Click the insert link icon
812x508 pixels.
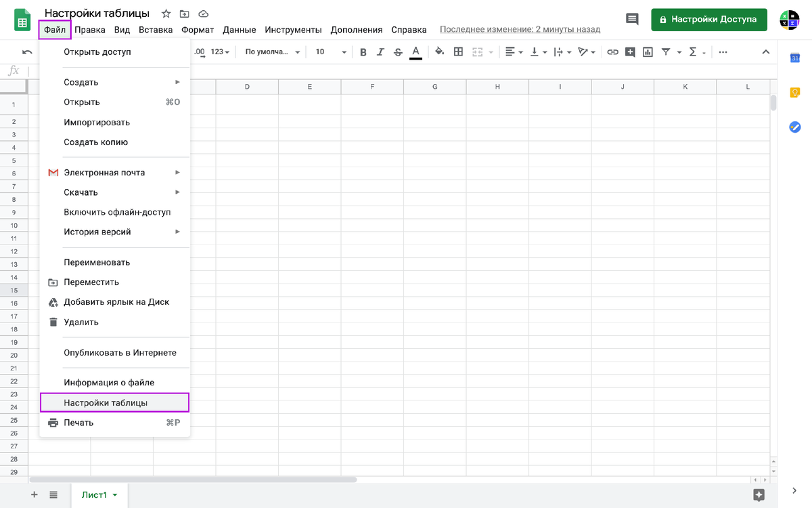[612, 51]
